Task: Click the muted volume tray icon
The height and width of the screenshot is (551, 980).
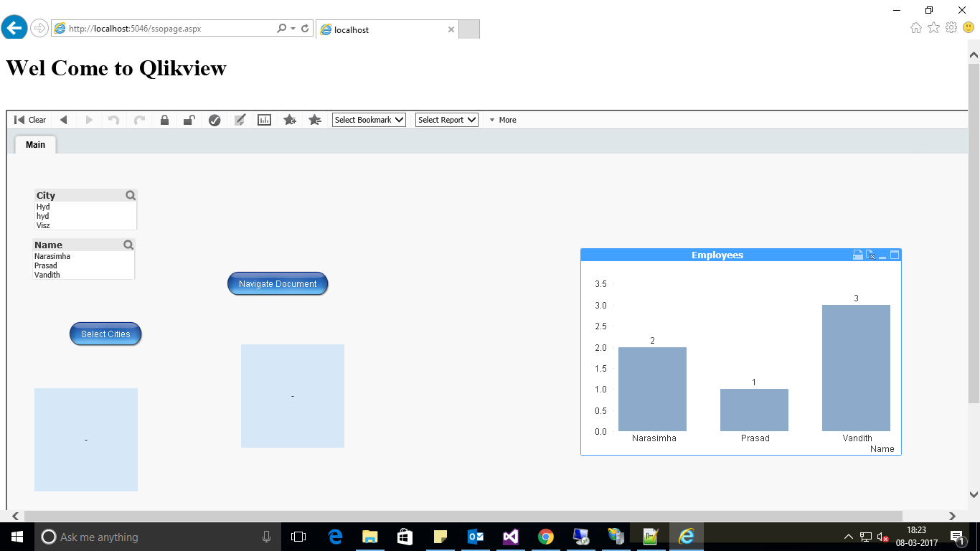Action: point(882,537)
